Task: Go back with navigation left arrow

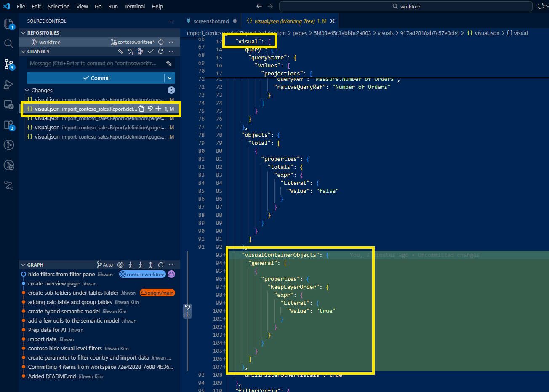Action: [x=259, y=6]
